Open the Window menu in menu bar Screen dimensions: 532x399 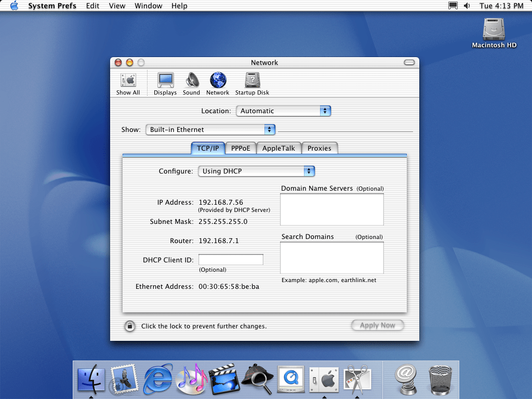[148, 6]
